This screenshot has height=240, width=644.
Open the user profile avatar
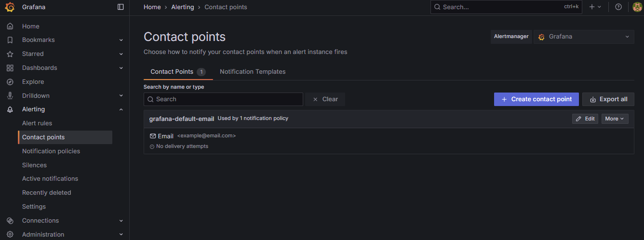637,7
